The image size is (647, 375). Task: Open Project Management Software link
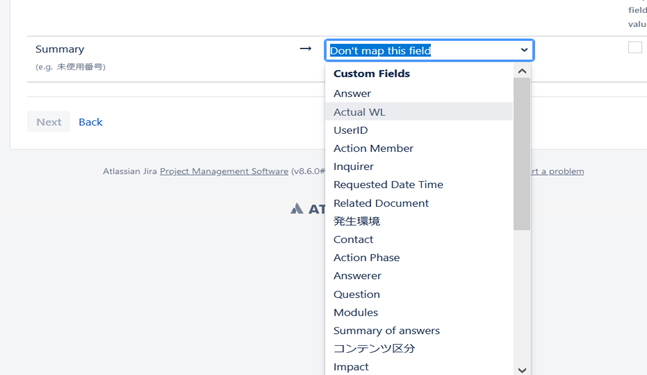click(x=224, y=171)
